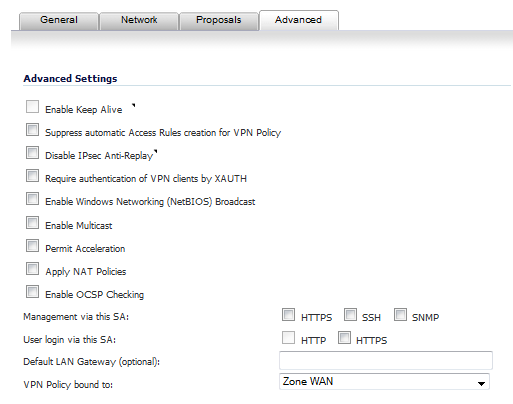Click tooltip marker beside Disable IPsec Anti-Replay
The width and height of the screenshot is (513, 404).
point(155,152)
